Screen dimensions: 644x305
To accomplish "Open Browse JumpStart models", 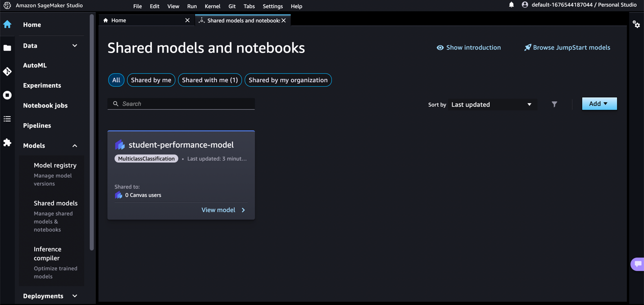I will coord(567,47).
